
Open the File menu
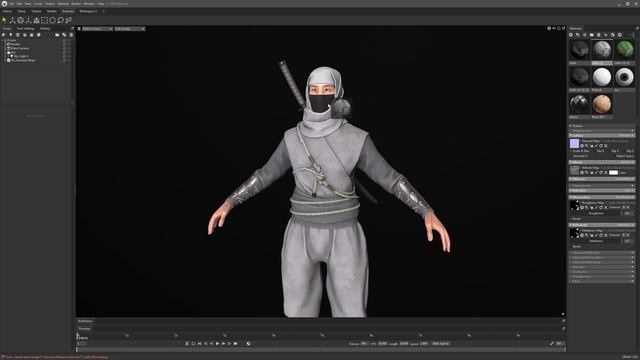pos(11,4)
